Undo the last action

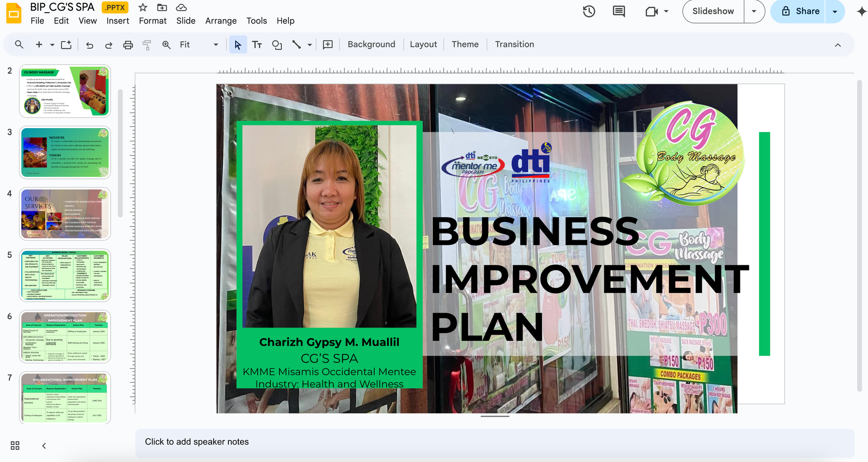click(x=89, y=45)
